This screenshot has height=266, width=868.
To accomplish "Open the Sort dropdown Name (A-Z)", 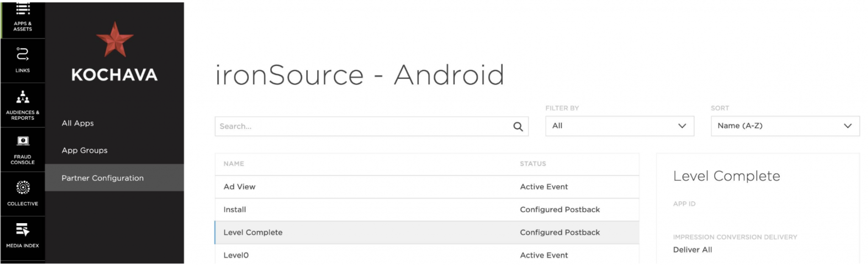I will 785,126.
